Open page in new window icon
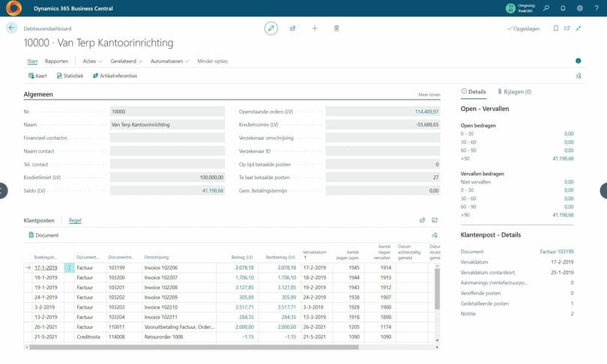Screen dimensions: 607x364 [x=567, y=28]
